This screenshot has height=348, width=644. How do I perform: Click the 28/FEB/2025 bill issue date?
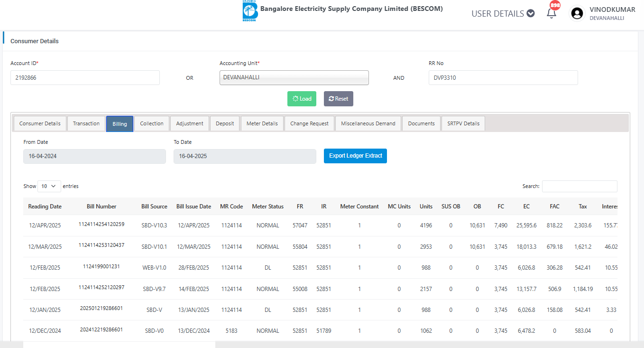[x=193, y=268]
